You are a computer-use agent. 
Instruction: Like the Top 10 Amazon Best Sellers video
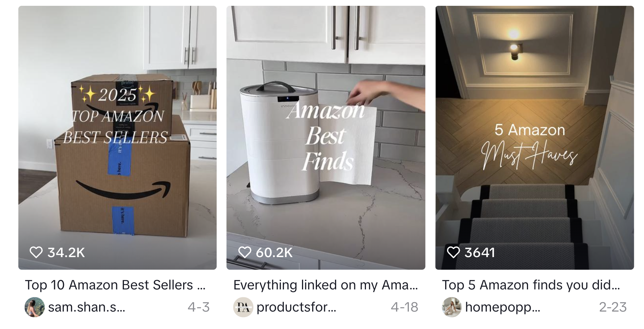(x=36, y=252)
